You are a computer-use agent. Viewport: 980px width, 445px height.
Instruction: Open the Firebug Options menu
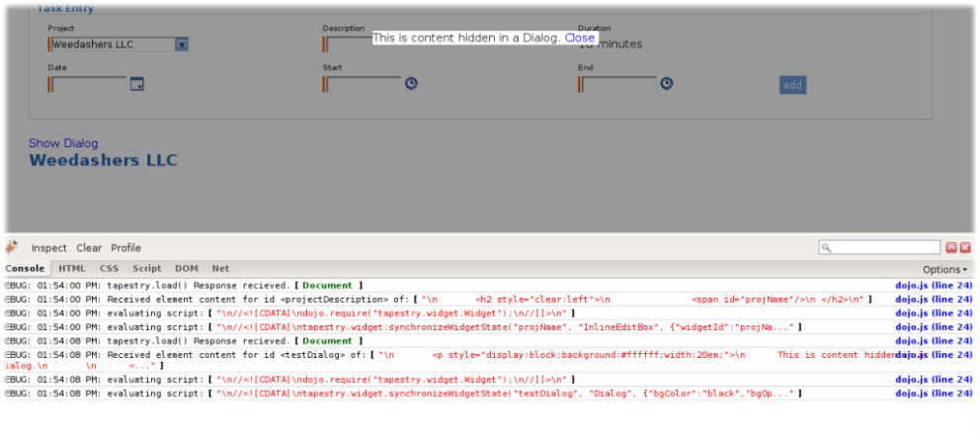point(944,269)
